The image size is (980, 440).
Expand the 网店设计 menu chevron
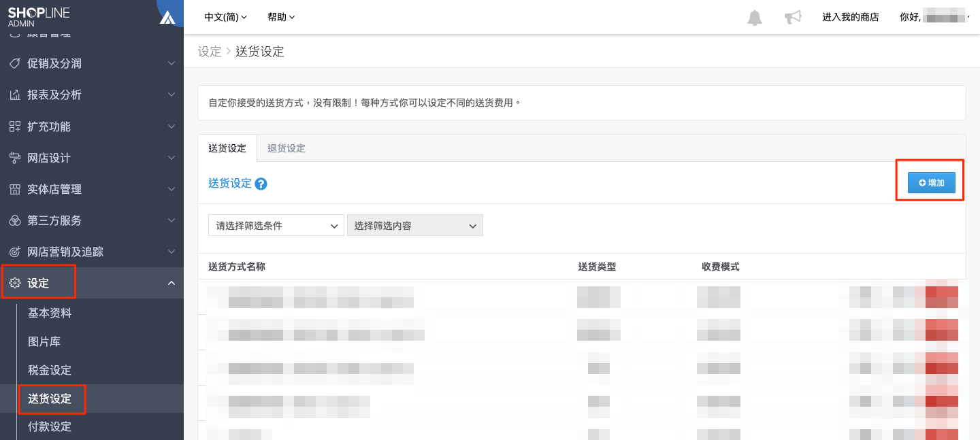[x=171, y=158]
